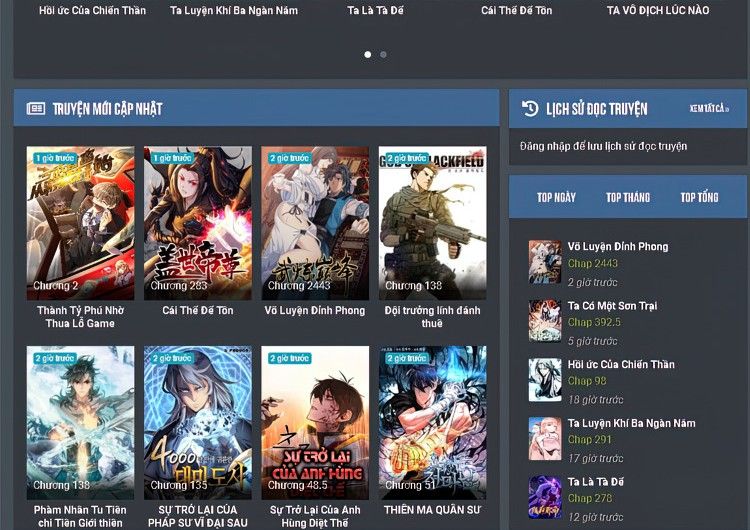Open Ta Luyện Khí Ba Ngàn Năm ranking avatar
Screen dimensions: 750x530
click(x=545, y=439)
